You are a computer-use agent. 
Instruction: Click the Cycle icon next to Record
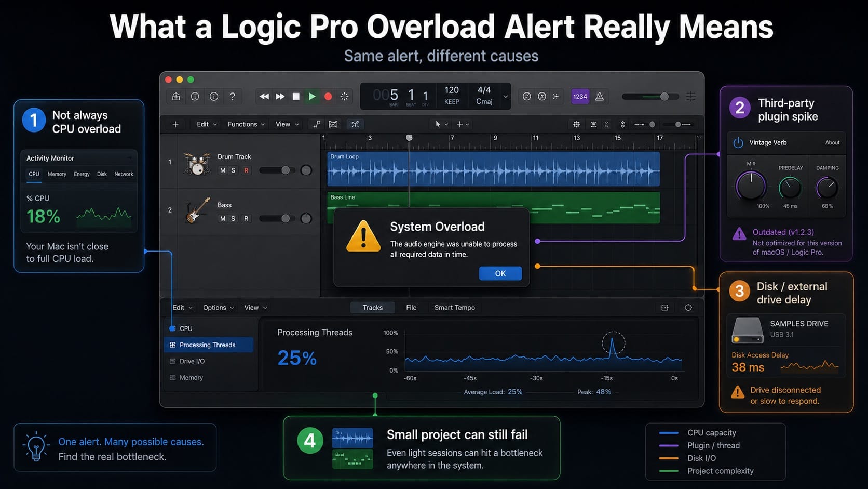coord(344,97)
